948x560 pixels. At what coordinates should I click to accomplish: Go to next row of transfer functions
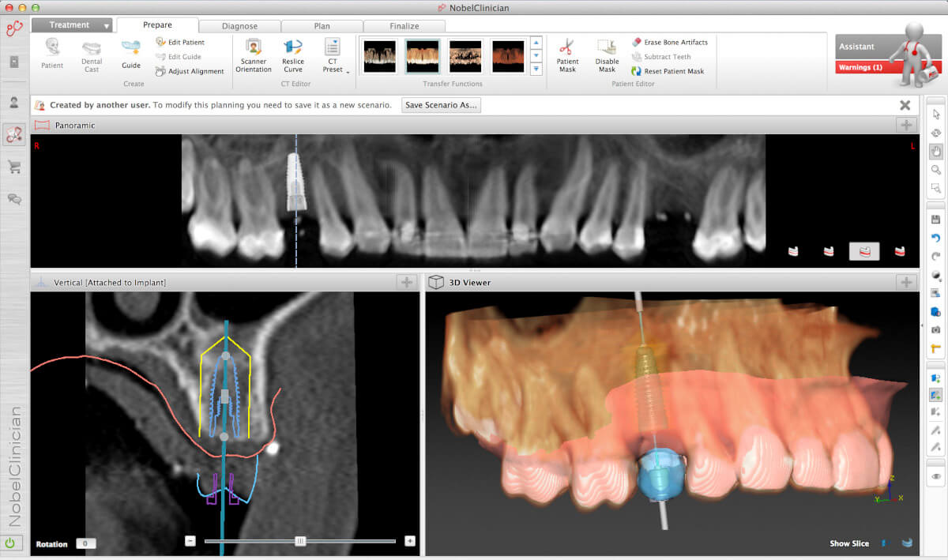coord(536,55)
